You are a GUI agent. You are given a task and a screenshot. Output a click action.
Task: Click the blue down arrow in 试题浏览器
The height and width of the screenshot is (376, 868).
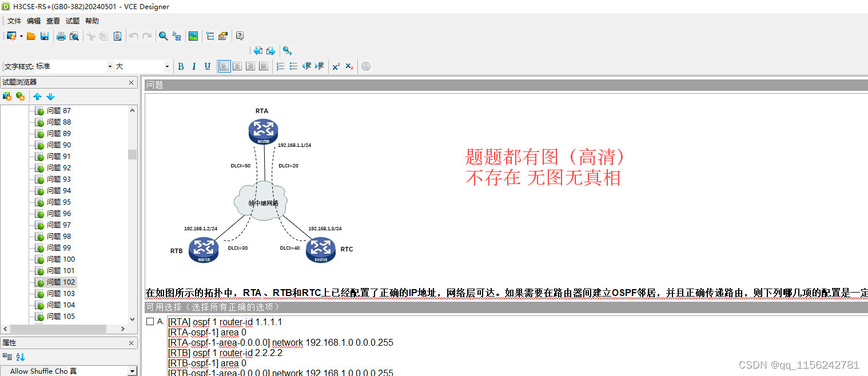point(50,96)
